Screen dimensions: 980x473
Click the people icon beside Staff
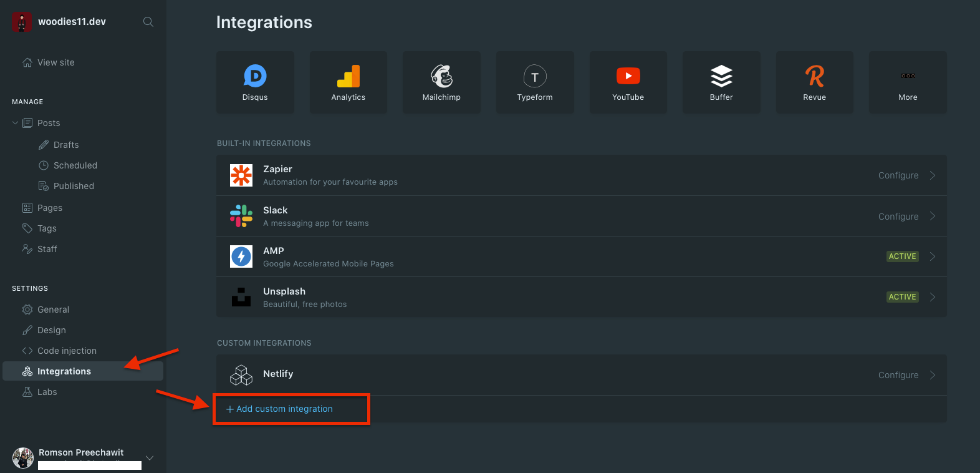coord(27,249)
